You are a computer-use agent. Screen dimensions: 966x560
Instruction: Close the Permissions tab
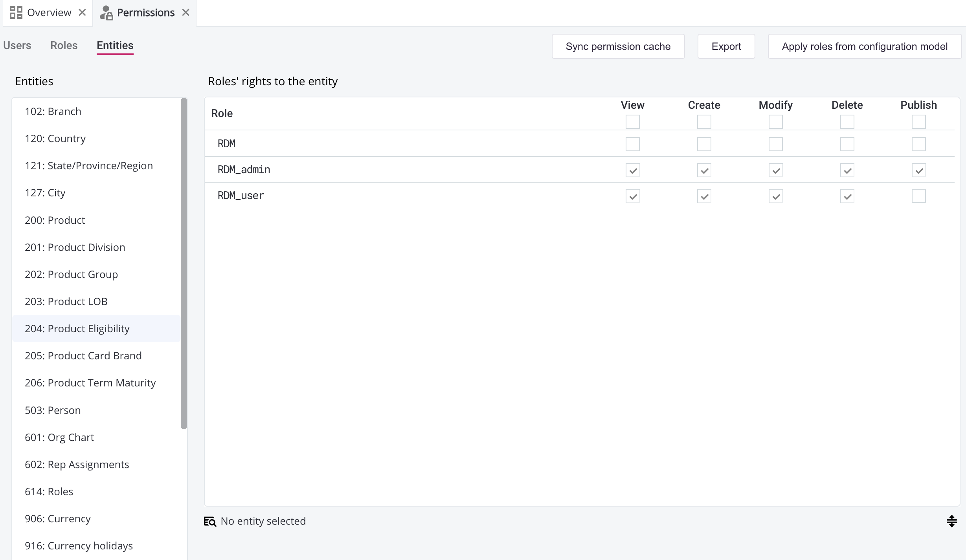pyautogui.click(x=186, y=13)
